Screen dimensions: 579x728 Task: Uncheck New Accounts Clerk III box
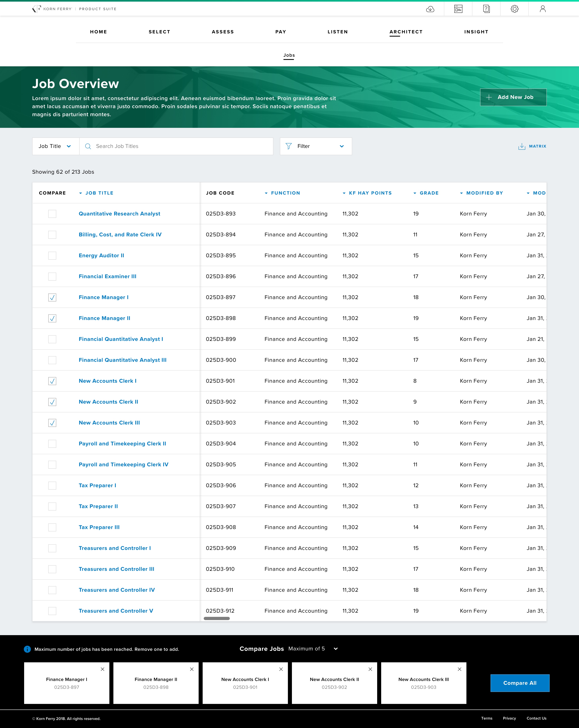coord(52,423)
